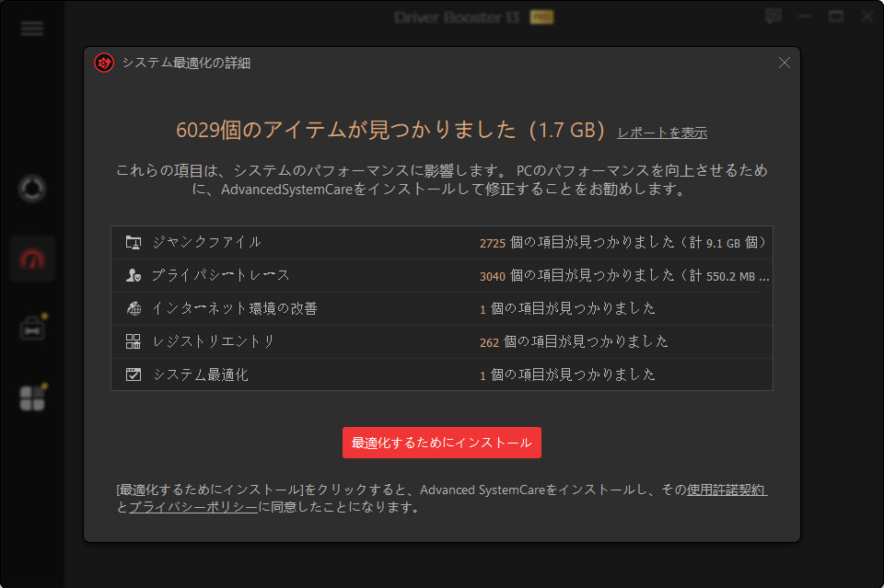
Task: Click the ジャンクファイル monitor icon
Action: point(133,243)
